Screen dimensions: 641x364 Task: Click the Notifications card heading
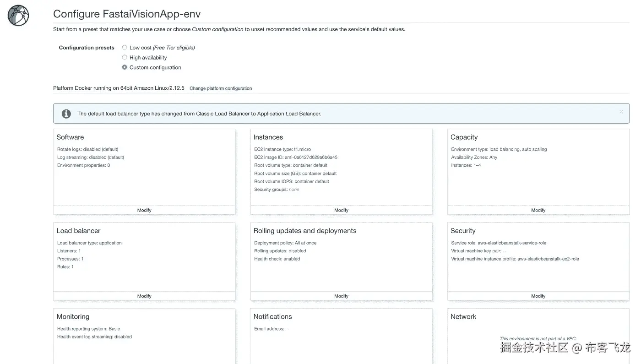272,317
